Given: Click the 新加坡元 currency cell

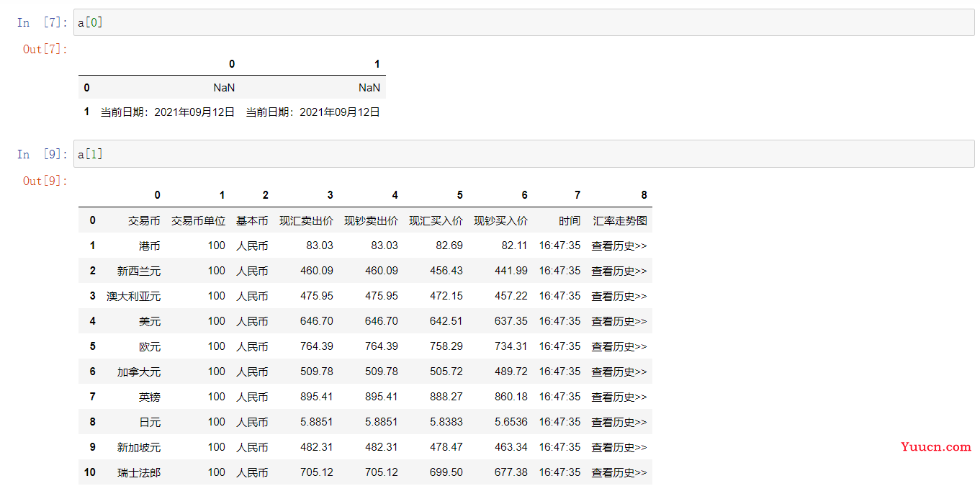Looking at the screenshot, I should pos(139,447).
